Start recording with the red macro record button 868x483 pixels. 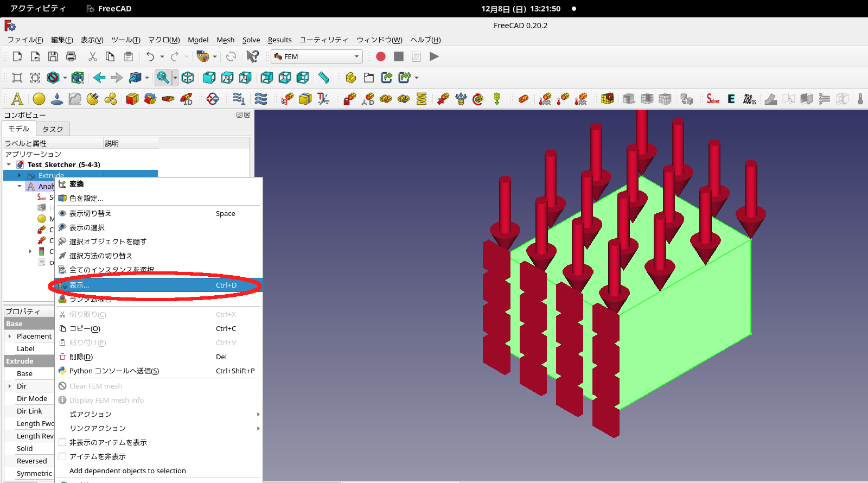point(381,56)
